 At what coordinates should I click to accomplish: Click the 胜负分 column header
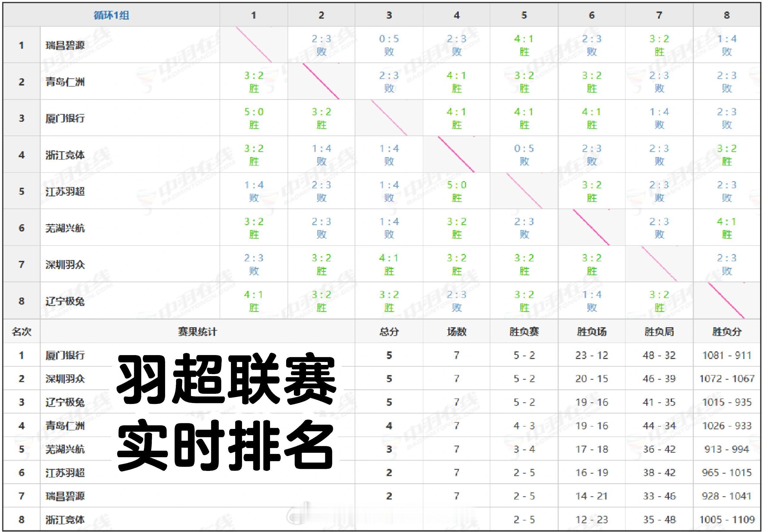pyautogui.click(x=726, y=332)
